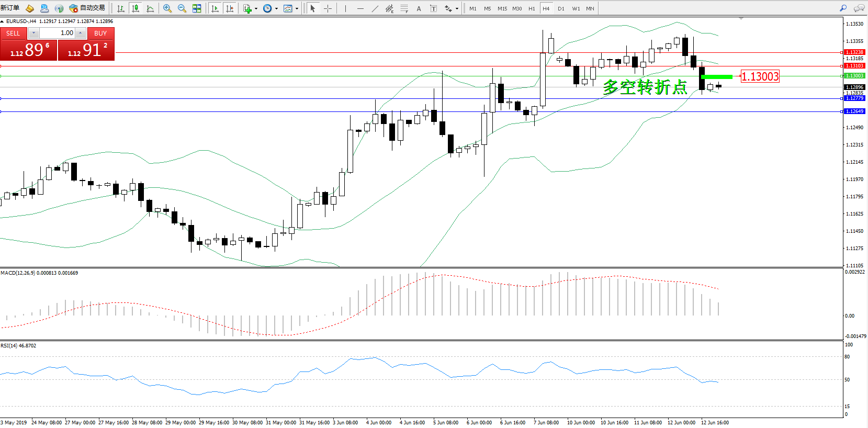Expand the chart periods clock dropdown
The width and height of the screenshot is (868, 428).
(x=276, y=8)
